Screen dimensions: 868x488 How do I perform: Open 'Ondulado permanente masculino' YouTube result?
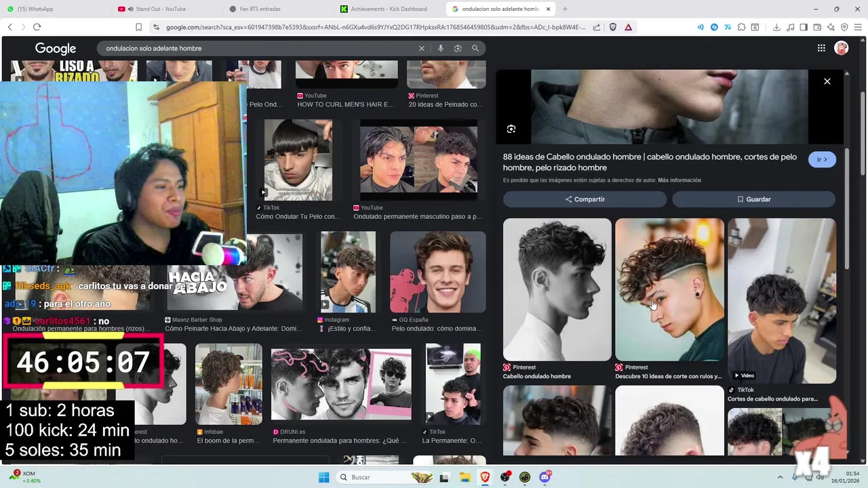pos(418,160)
